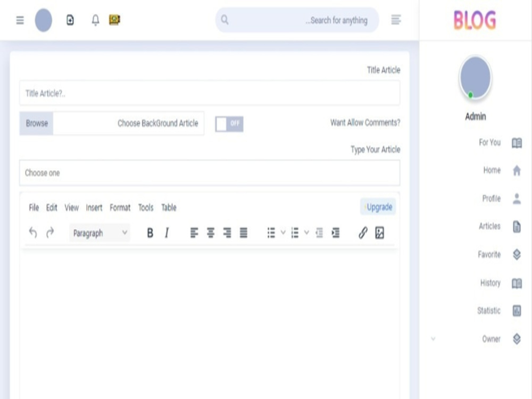Click the user avatar in the top bar
532x399 pixels.
click(x=44, y=20)
